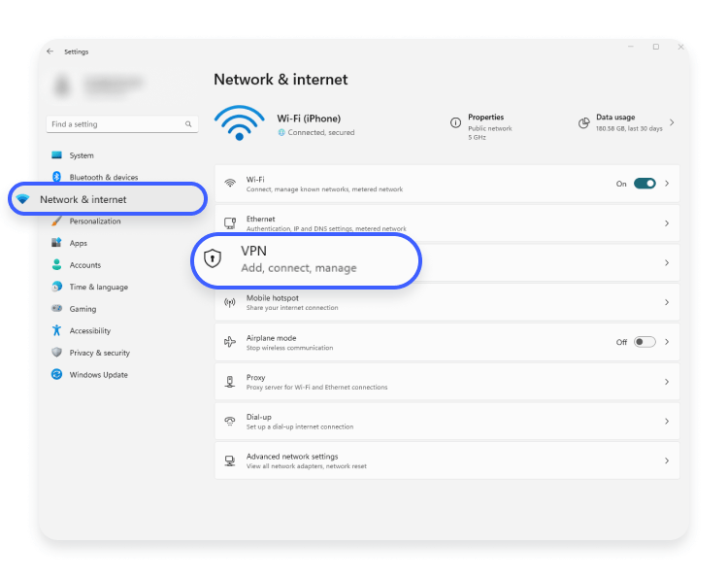This screenshot has height=579, width=728.
Task: Expand the Ethernet row chevron
Action: pos(666,223)
